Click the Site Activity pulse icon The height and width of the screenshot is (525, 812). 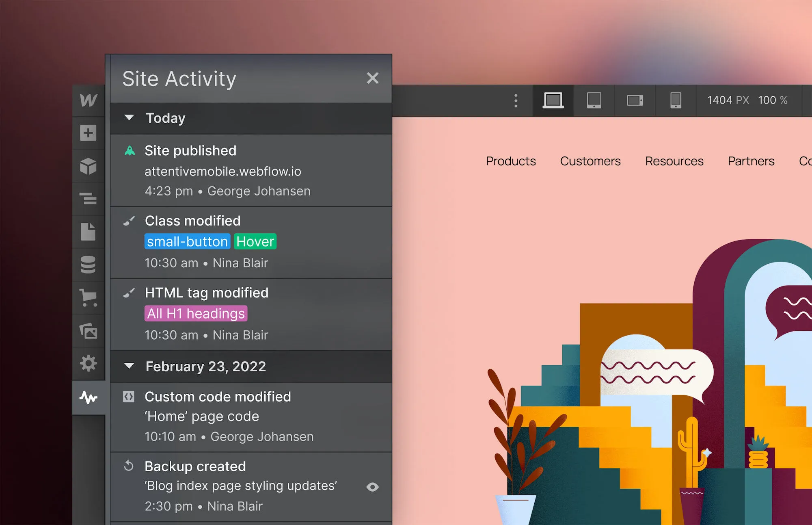[89, 397]
